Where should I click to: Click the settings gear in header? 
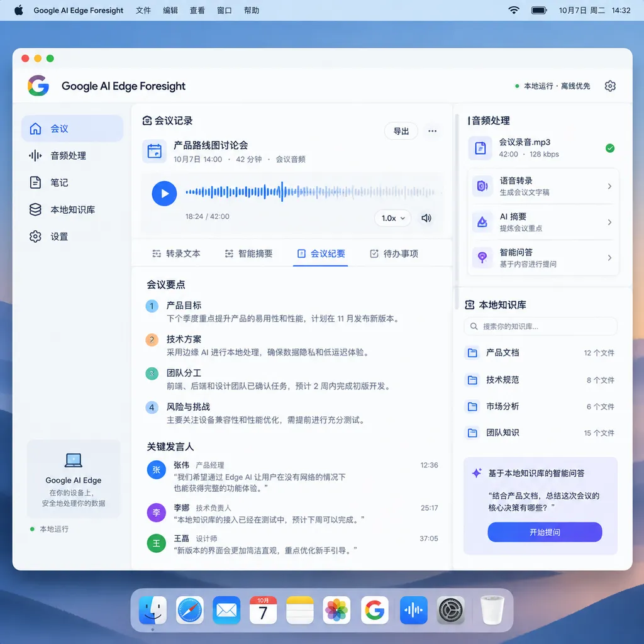point(610,86)
